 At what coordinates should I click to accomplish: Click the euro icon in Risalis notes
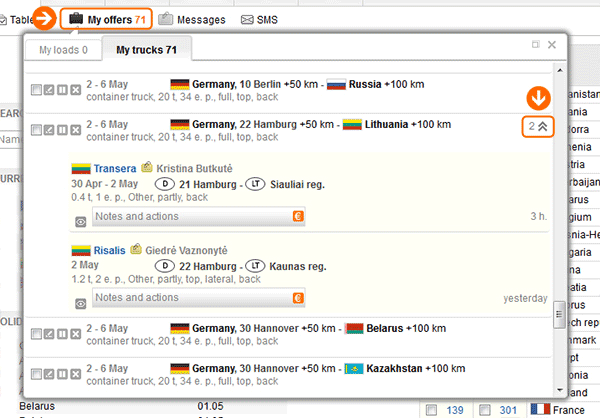click(x=298, y=298)
